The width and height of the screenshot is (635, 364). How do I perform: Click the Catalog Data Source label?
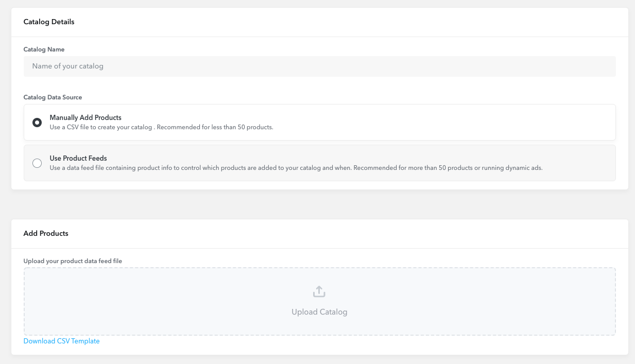(x=53, y=97)
